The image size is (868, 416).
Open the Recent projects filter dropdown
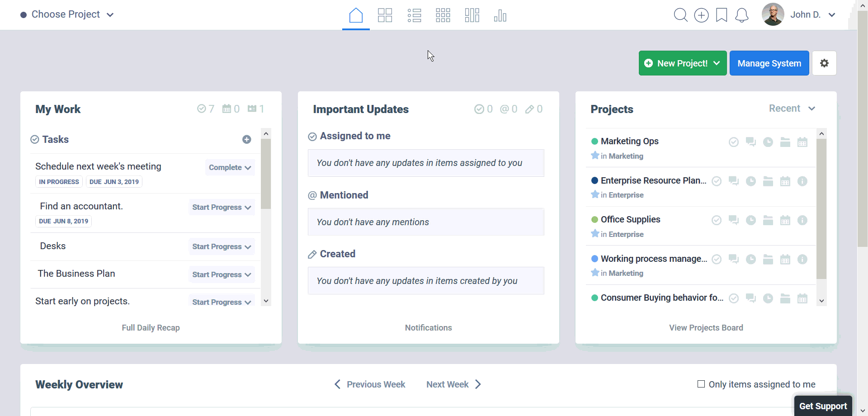coord(792,109)
